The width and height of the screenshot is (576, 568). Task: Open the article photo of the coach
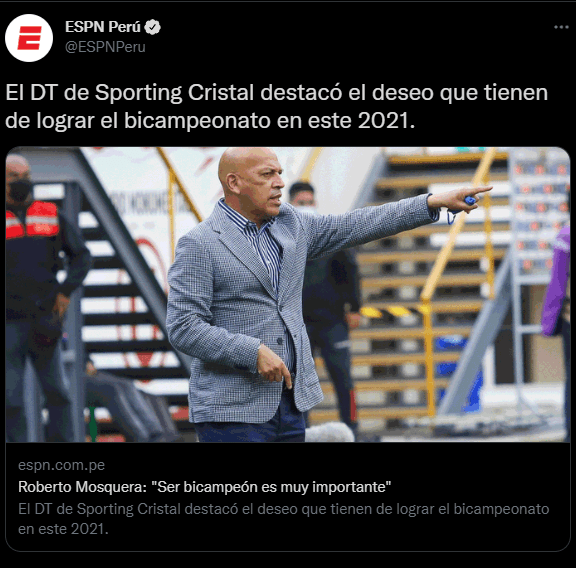[x=288, y=294]
